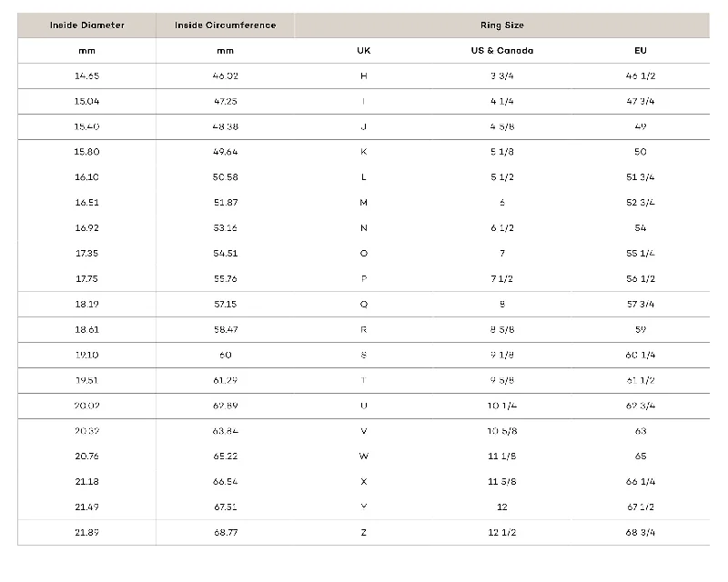
Task: Click the Inside Diameter column header
Action: (x=86, y=25)
